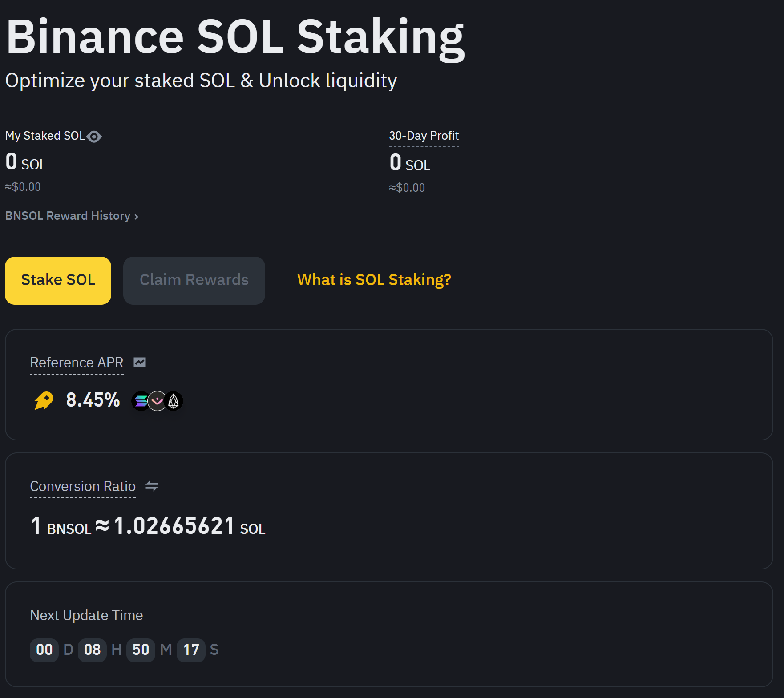Click the 1.02665621 conversion value

pos(174,526)
